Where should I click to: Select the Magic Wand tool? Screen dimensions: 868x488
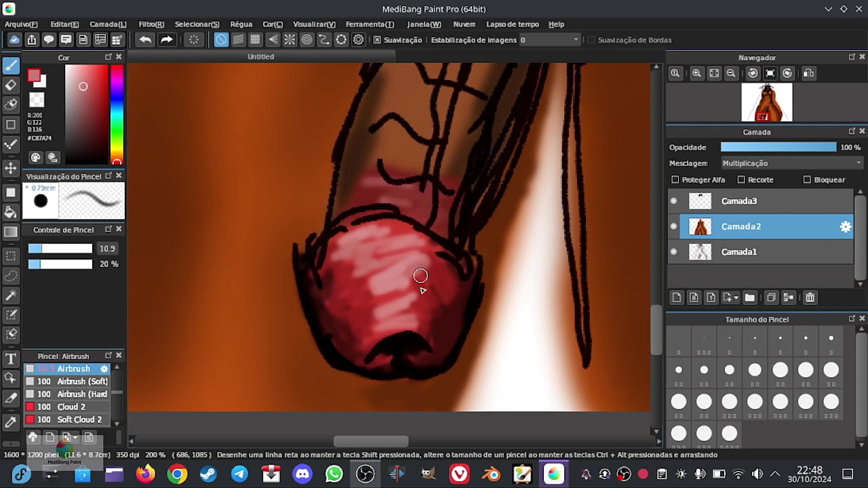(11, 296)
